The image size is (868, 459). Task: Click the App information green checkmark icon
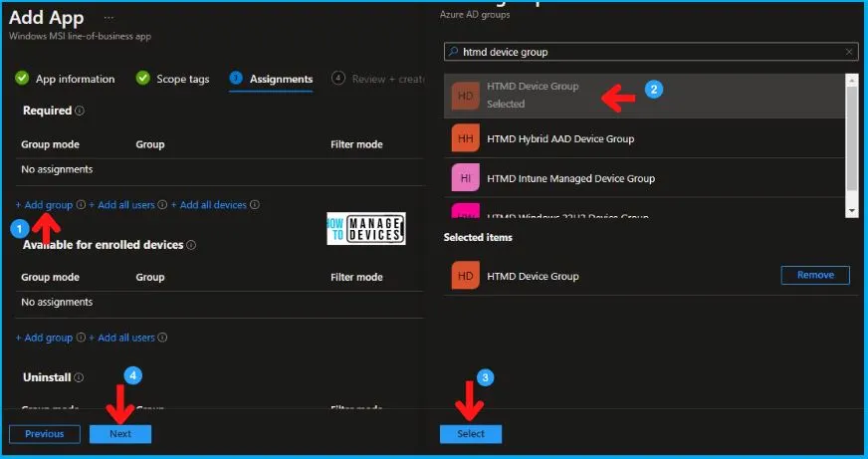(22, 78)
